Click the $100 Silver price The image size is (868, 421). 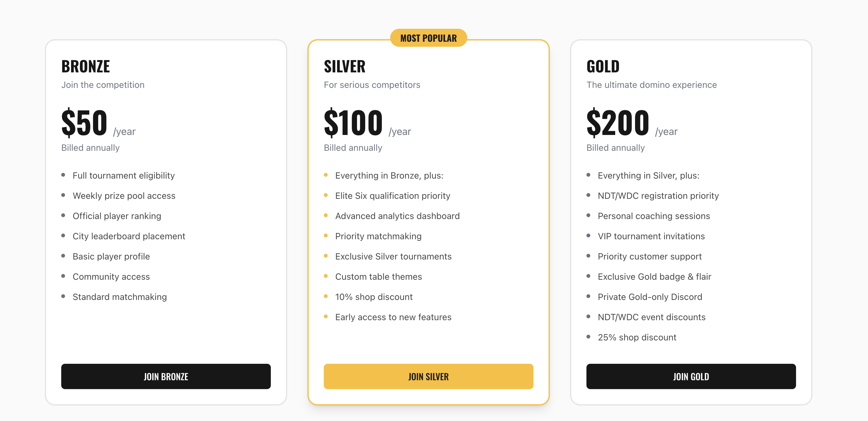[x=353, y=123]
